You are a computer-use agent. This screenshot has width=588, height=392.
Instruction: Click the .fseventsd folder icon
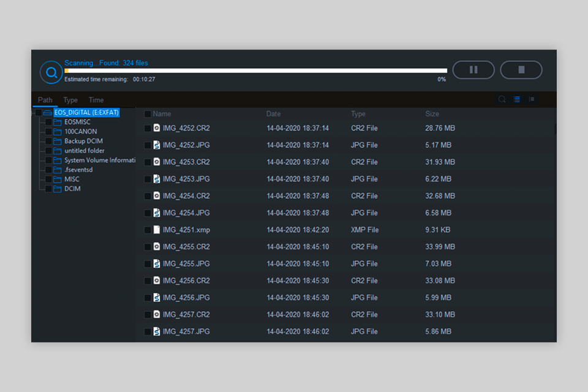coord(58,170)
